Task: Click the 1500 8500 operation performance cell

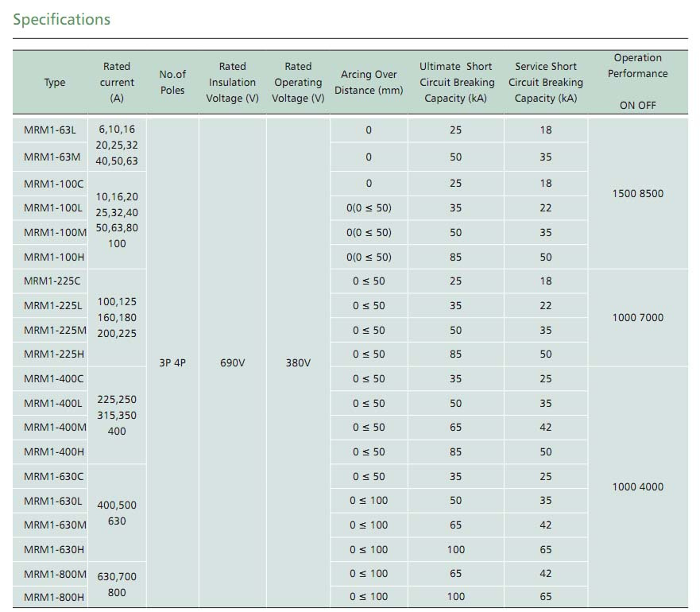Action: point(638,194)
